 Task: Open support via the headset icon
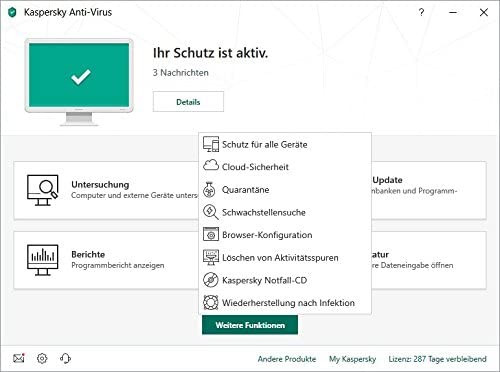(x=65, y=358)
